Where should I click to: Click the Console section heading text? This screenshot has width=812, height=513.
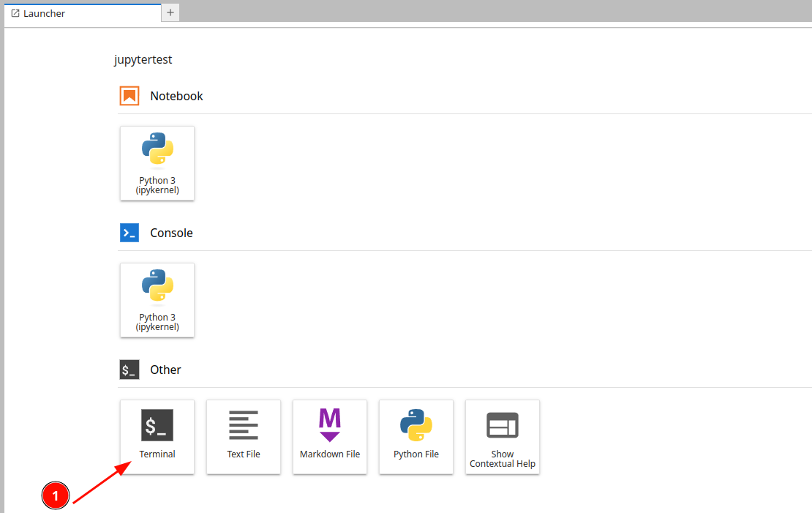171,233
